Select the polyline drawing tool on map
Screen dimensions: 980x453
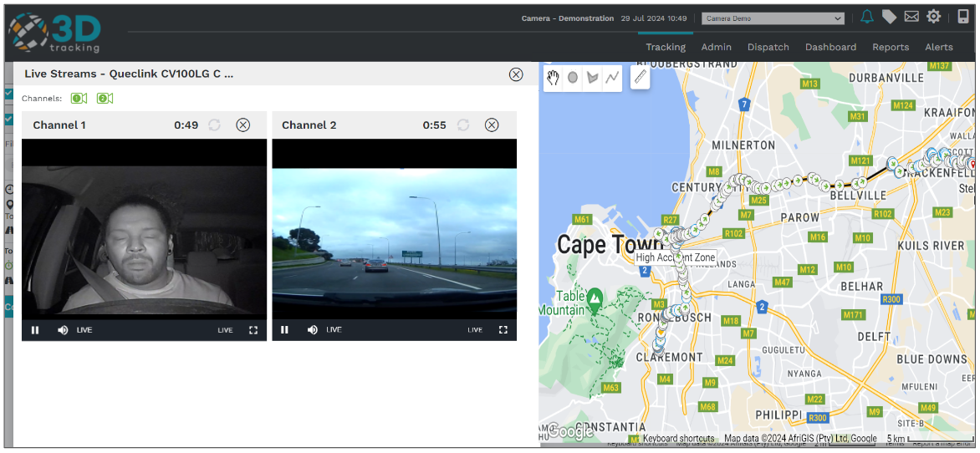pos(612,78)
